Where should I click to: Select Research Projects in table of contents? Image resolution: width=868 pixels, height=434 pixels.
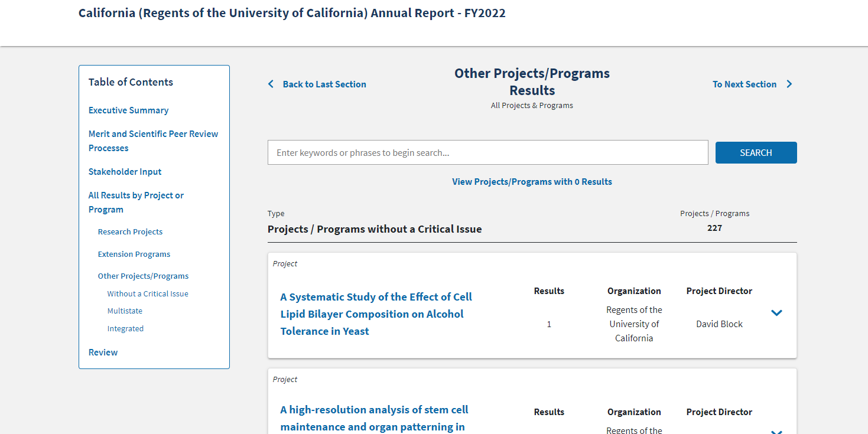(x=130, y=232)
